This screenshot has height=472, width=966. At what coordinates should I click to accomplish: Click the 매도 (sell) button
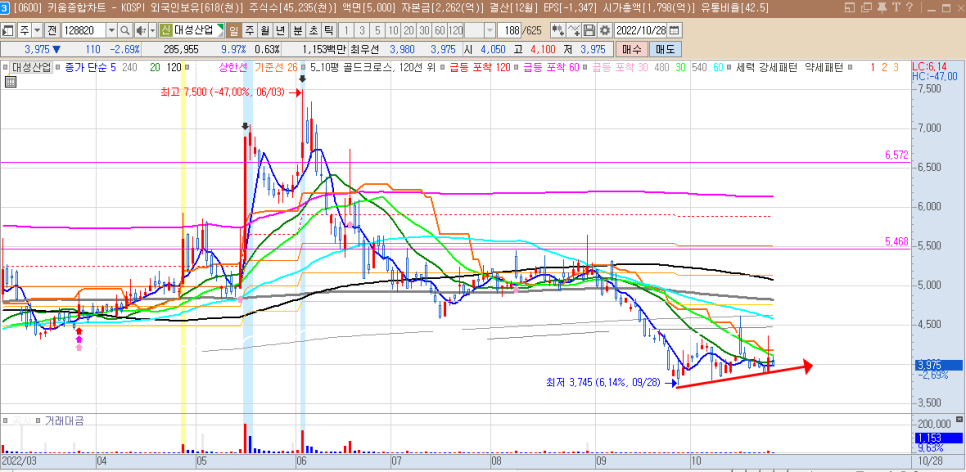click(x=665, y=49)
